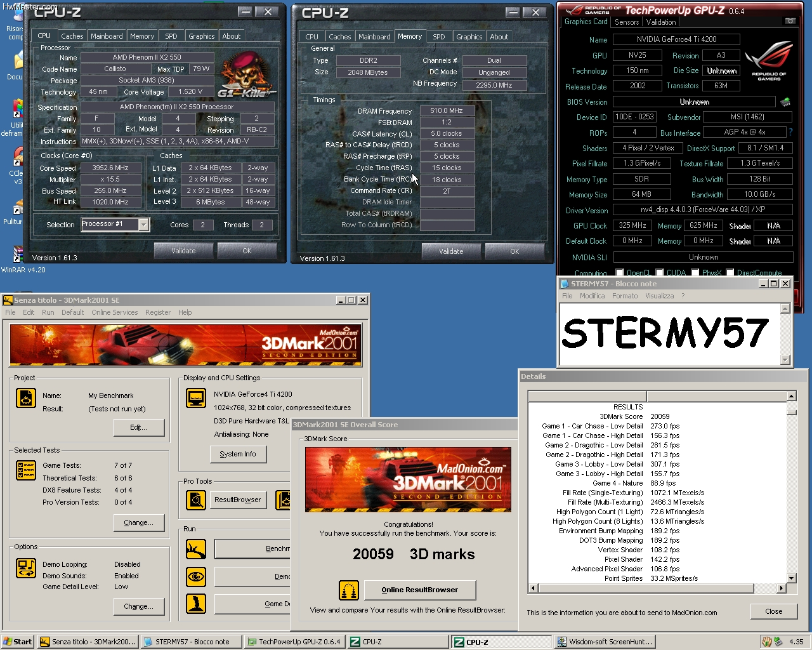This screenshot has height=650, width=812.
Task: Click the BIOS save chip icon in GPU-Z
Action: (785, 102)
